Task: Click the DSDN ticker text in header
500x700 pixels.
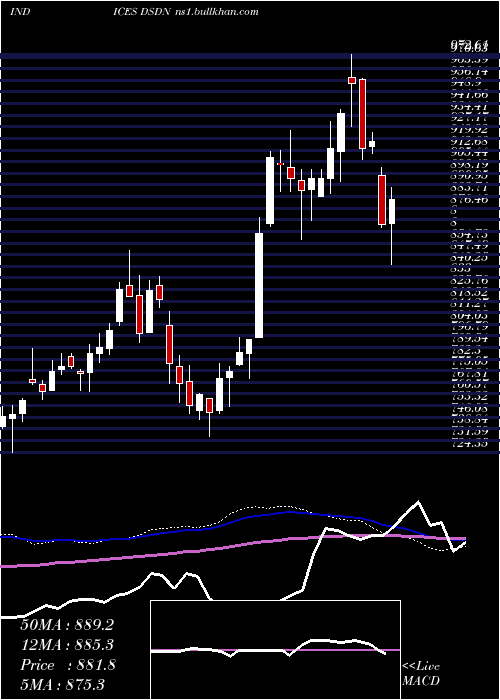Action: click(155, 11)
